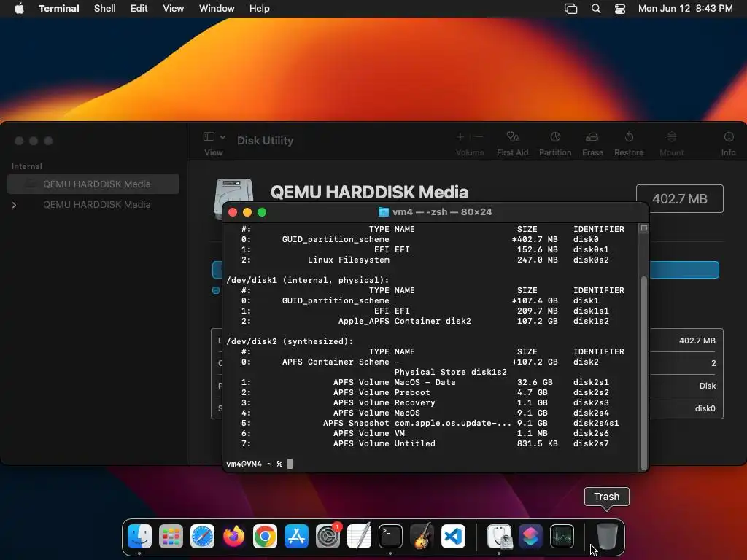Open Shortcuts app from the Dock
The image size is (747, 560).
coord(531,536)
